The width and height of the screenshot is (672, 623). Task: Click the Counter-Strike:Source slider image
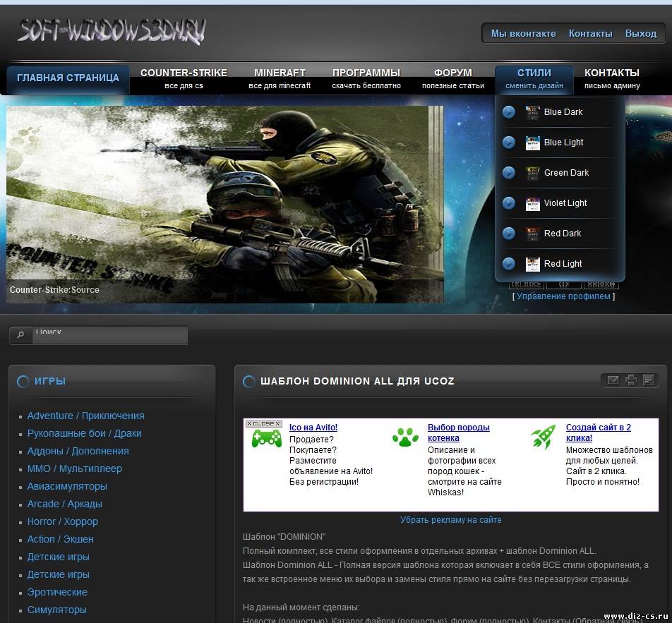click(224, 205)
